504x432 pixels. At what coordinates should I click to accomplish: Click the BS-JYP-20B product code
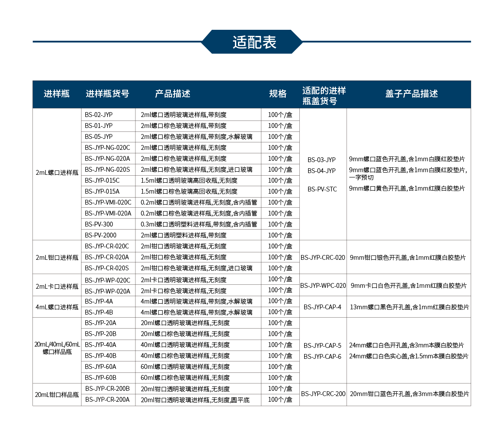click(x=101, y=334)
